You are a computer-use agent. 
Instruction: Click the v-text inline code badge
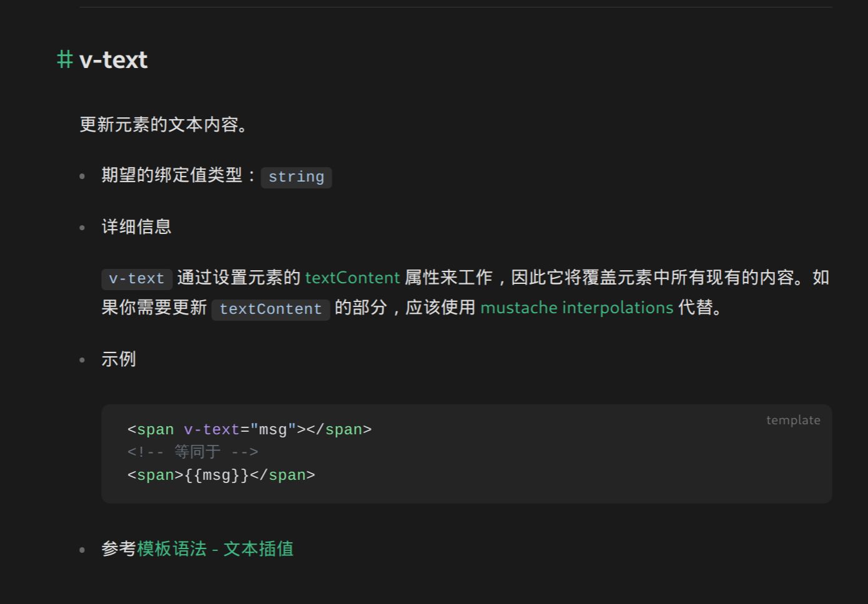[136, 279]
